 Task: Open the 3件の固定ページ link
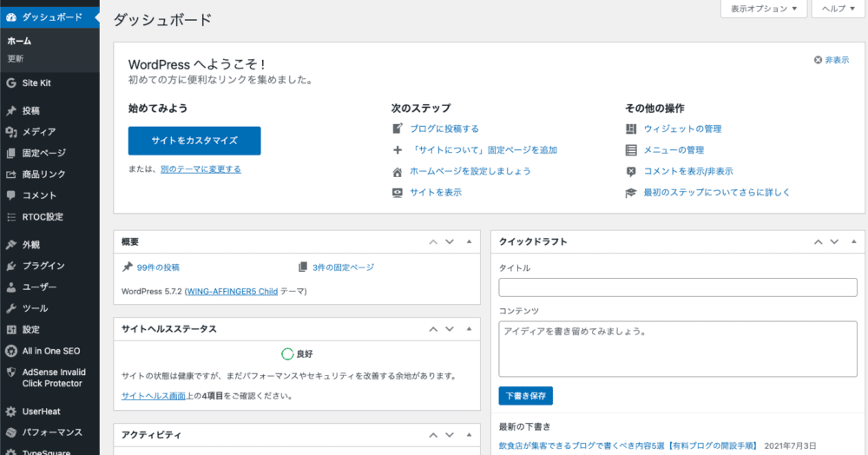point(343,267)
